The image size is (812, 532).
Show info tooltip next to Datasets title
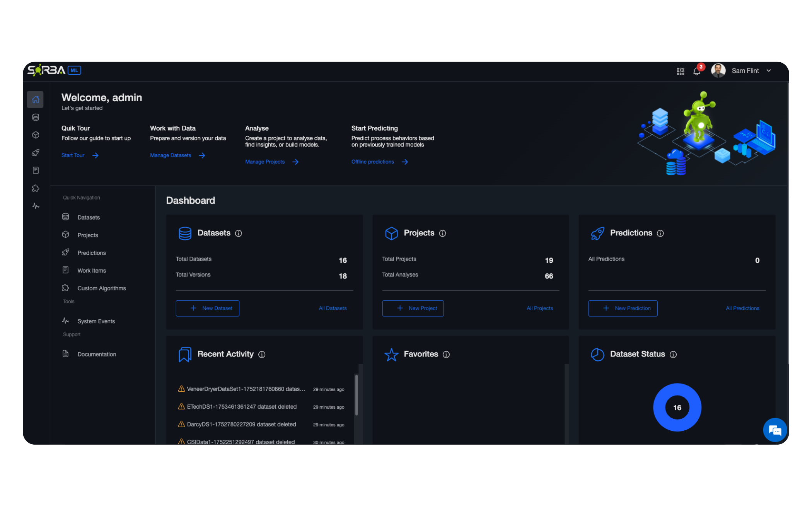click(239, 233)
